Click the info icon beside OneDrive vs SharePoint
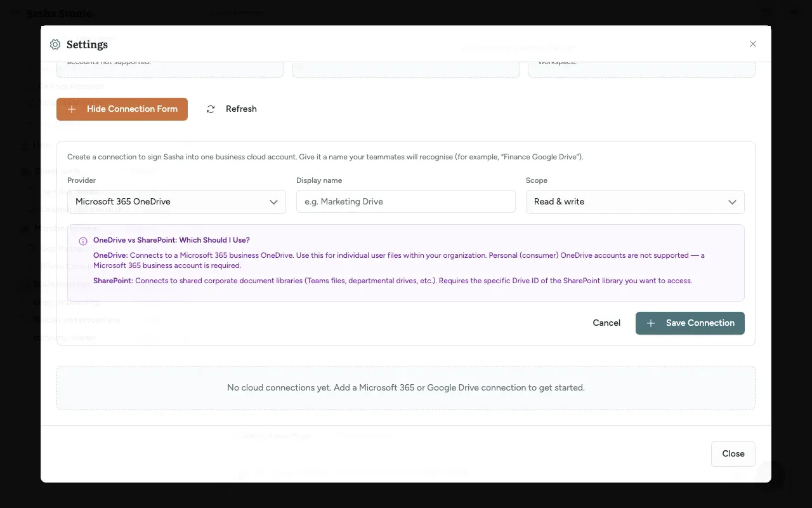Viewport: 812px width, 508px height. coord(83,241)
